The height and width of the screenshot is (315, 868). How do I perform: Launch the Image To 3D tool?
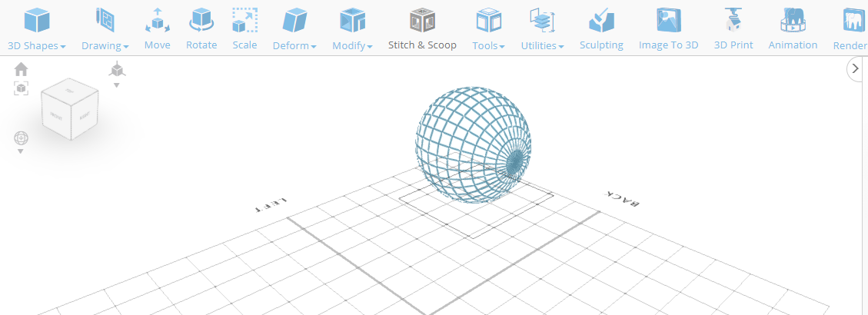click(x=669, y=30)
